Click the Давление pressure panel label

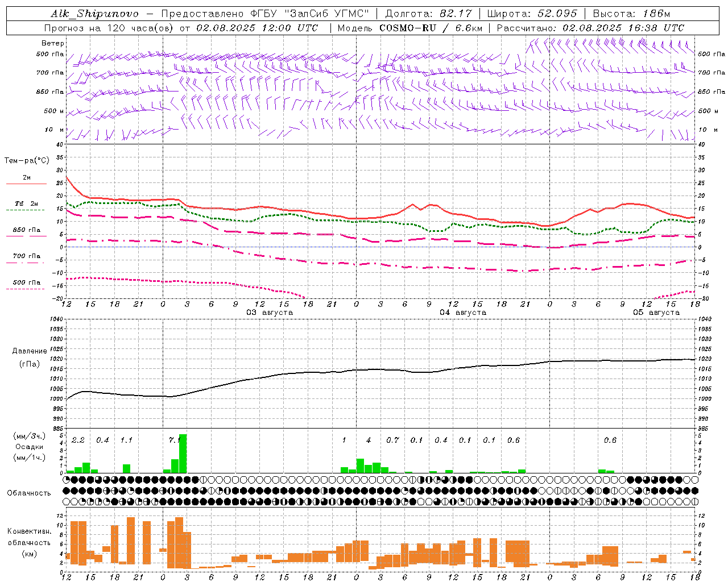pyautogui.click(x=29, y=351)
